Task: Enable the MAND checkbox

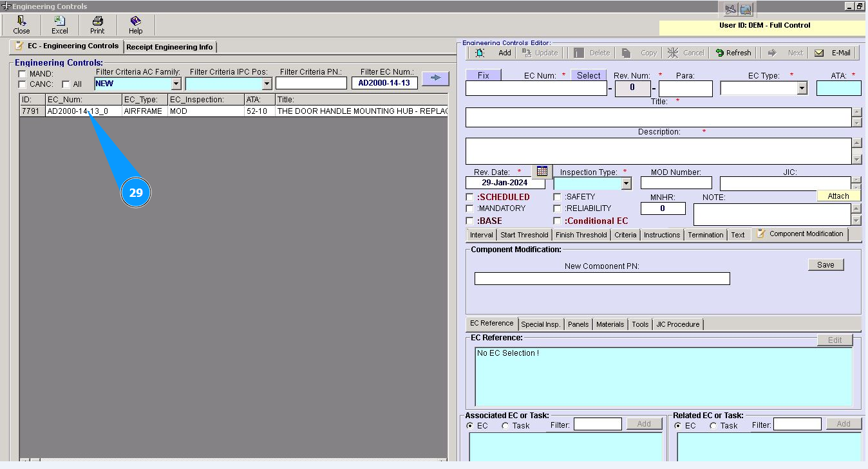Action: click(x=23, y=74)
